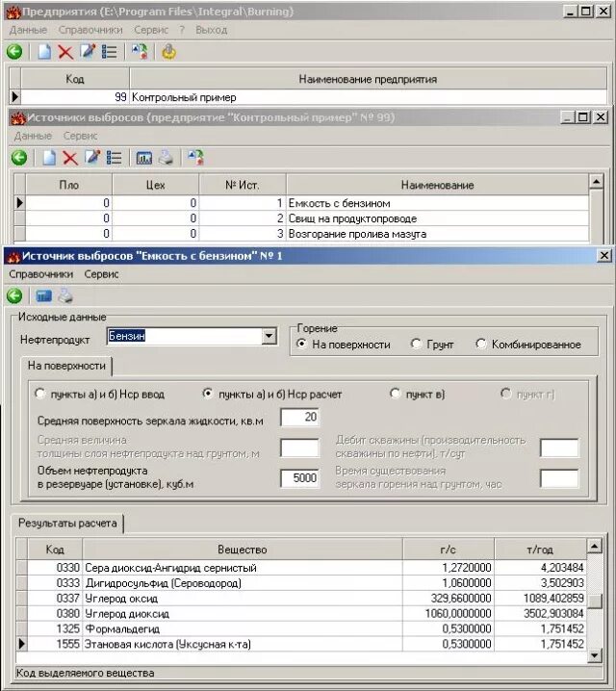Open Сервис menu in source window

(101, 274)
